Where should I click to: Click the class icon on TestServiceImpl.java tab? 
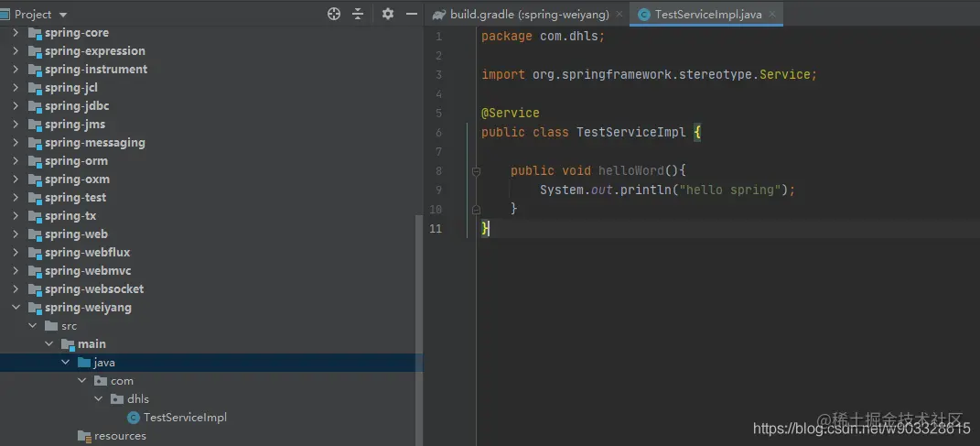pyautogui.click(x=644, y=15)
